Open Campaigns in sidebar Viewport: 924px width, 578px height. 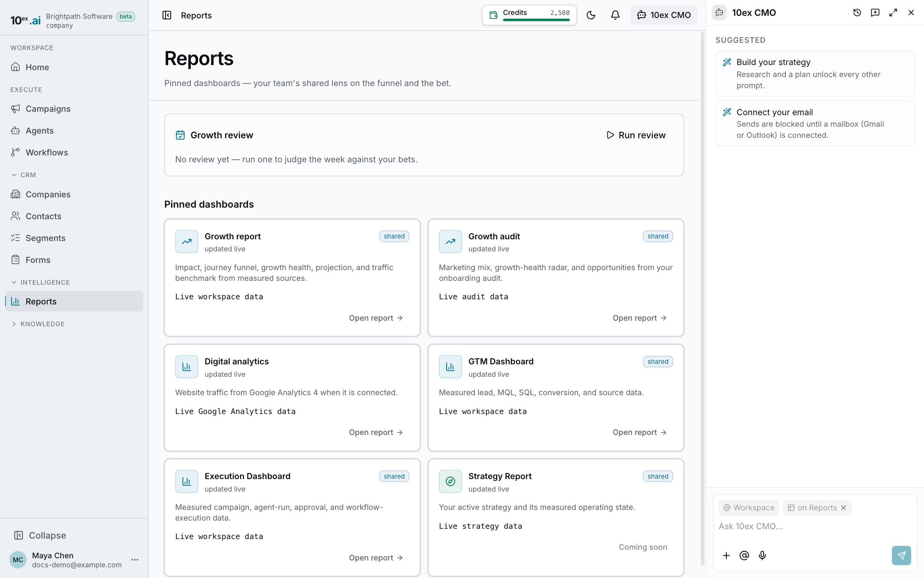click(x=74, y=109)
